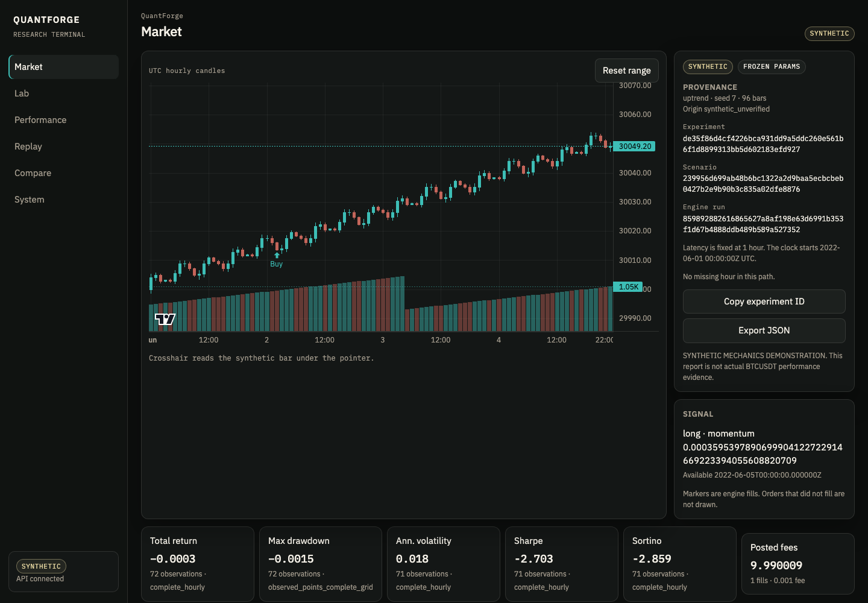Click the 29990.00 price axis label
The height and width of the screenshot is (603, 868).
point(635,318)
